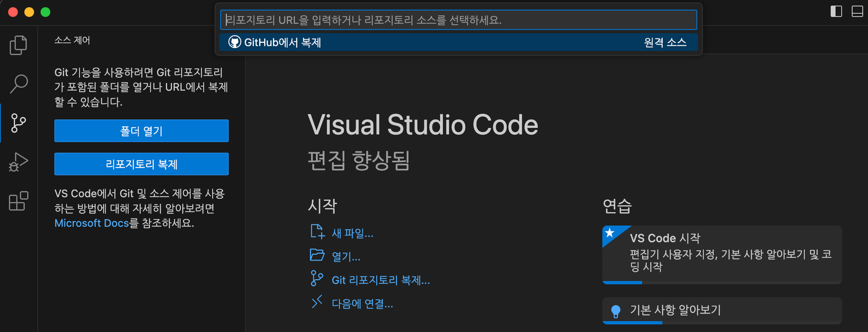The image size is (868, 332).
Task: Select the Source Control branch icon
Action: pyautogui.click(x=18, y=123)
